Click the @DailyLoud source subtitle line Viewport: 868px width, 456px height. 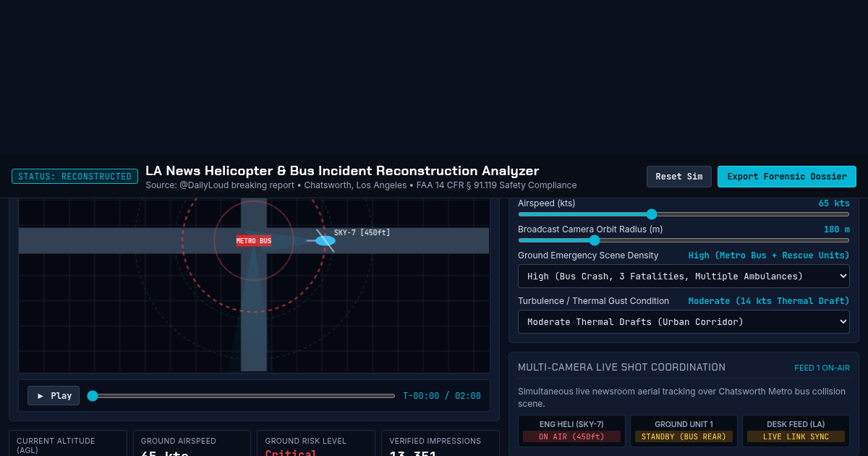coord(361,185)
